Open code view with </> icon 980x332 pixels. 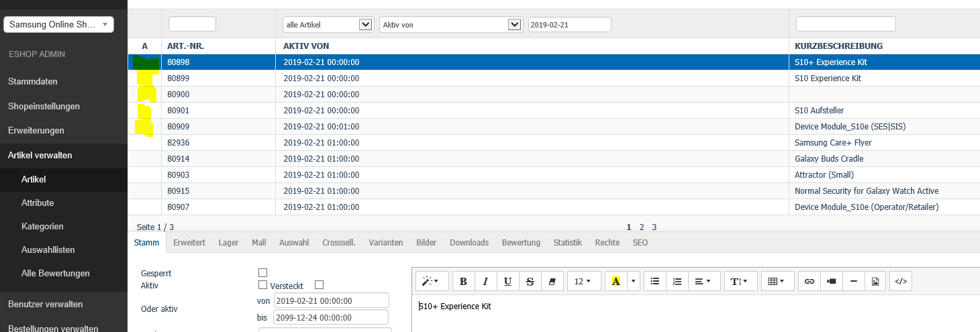pos(901,282)
